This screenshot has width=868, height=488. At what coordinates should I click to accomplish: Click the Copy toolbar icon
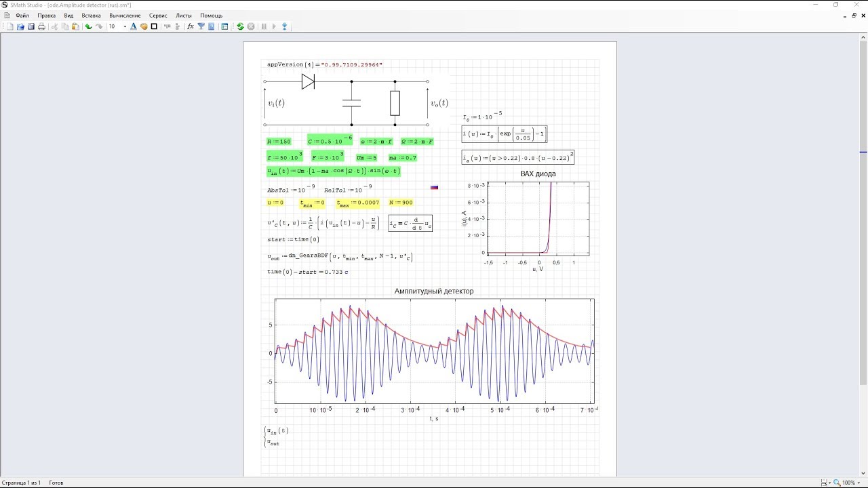point(65,26)
